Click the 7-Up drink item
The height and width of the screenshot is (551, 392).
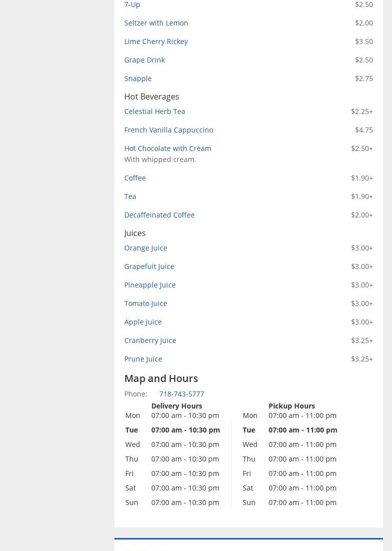132,4
